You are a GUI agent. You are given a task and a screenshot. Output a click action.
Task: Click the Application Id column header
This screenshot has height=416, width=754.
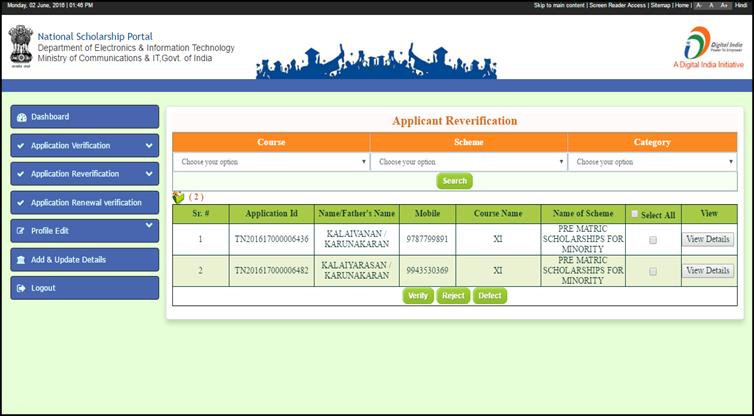(x=272, y=214)
